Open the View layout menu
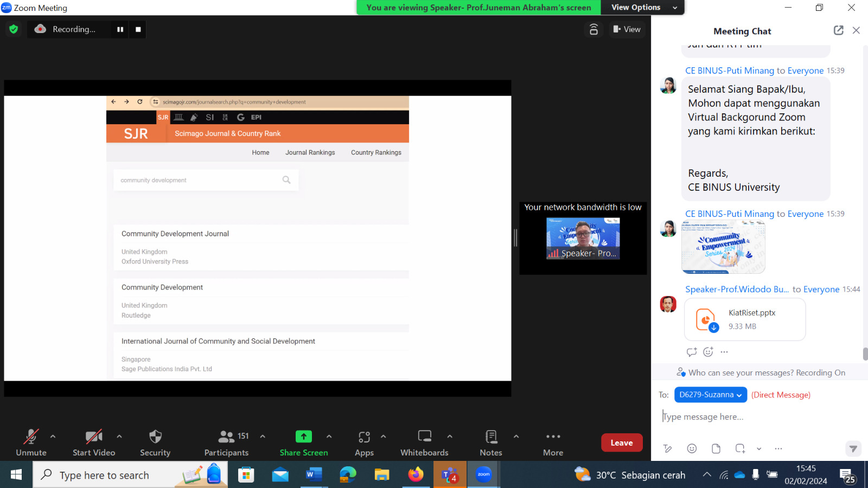This screenshot has height=488, width=868. point(627,29)
